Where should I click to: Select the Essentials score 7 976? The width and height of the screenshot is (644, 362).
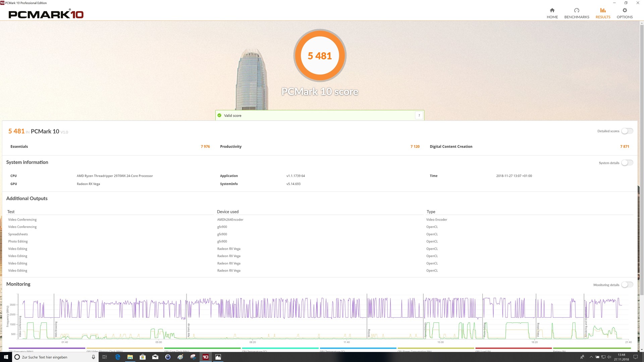pyautogui.click(x=205, y=146)
